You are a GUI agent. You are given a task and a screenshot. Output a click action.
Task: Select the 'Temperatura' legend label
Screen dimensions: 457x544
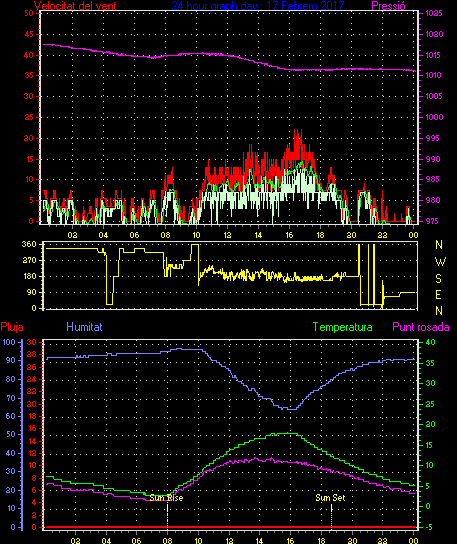point(342,327)
